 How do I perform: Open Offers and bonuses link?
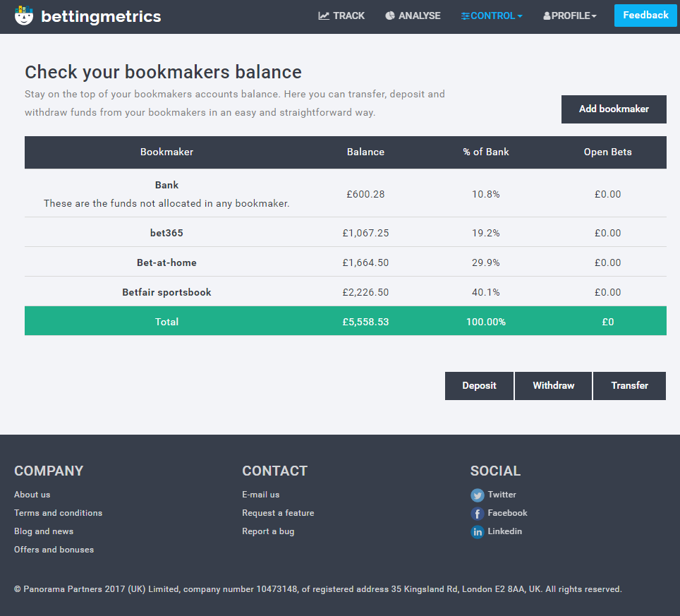coord(54,550)
